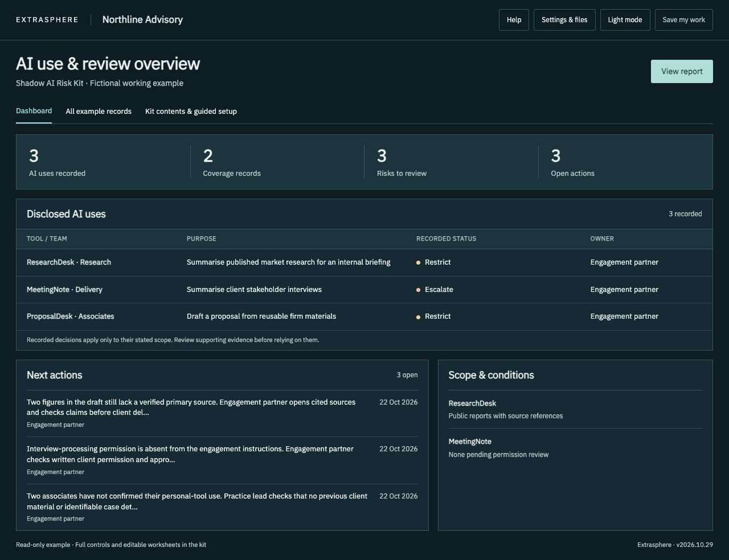Click the ResearchDesk · Research row name
This screenshot has height=560, width=729.
[x=69, y=262]
